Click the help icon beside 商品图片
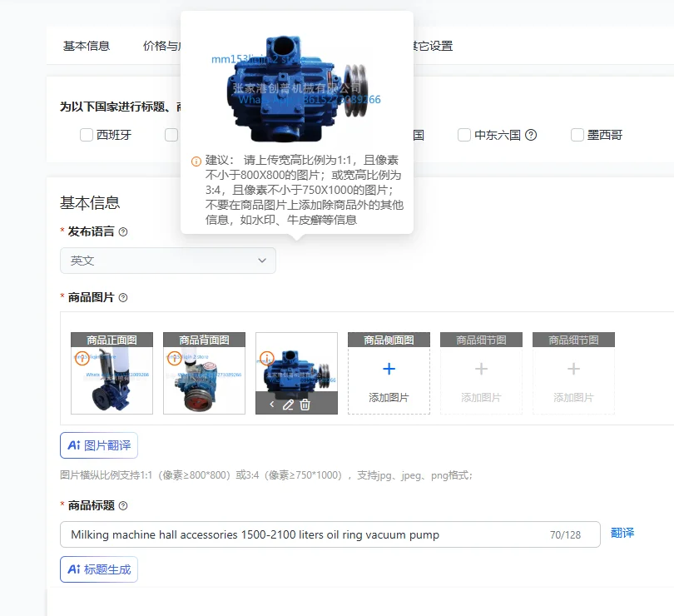This screenshot has width=674, height=616. (x=123, y=298)
